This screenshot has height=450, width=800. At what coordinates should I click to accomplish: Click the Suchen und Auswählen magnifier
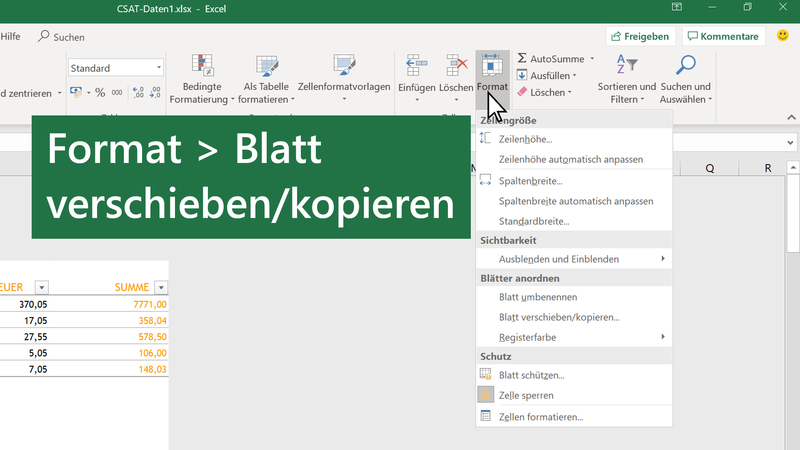(x=686, y=67)
